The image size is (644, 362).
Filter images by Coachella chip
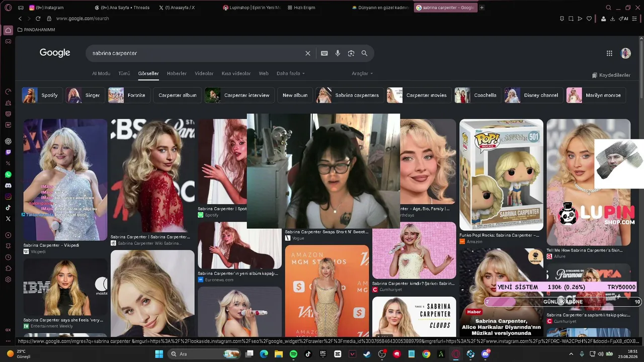click(477, 95)
